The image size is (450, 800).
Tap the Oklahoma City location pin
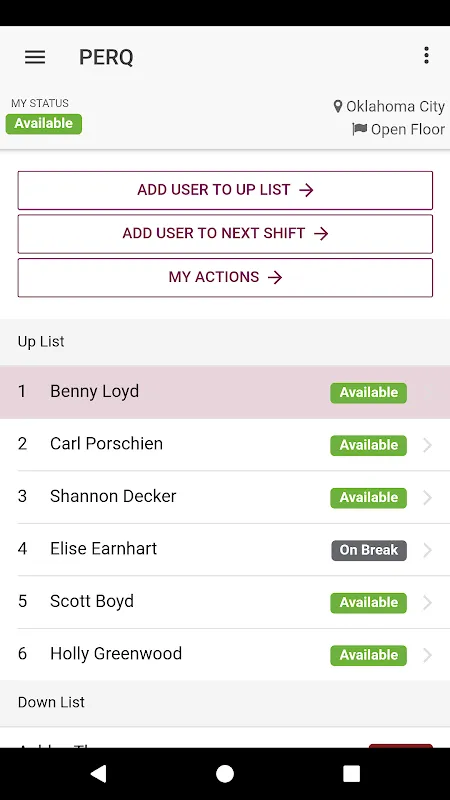(338, 106)
